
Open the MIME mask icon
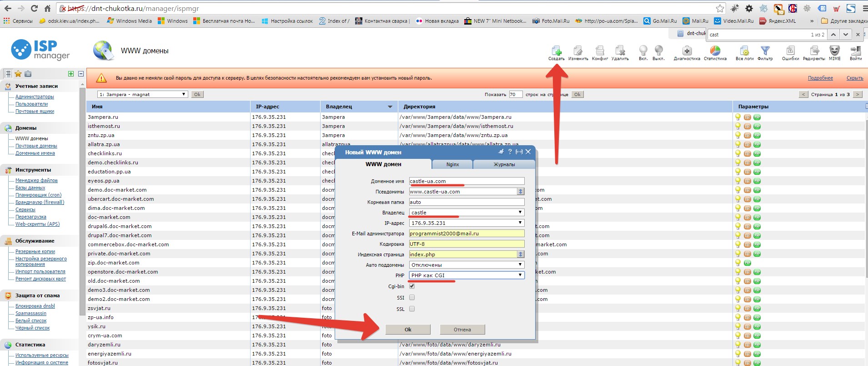pos(834,51)
